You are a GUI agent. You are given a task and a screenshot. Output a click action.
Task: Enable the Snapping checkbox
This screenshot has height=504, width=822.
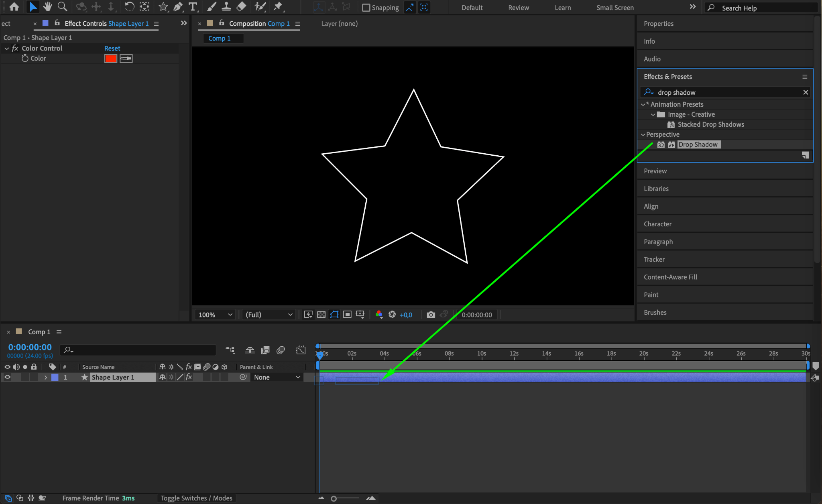[x=366, y=8]
